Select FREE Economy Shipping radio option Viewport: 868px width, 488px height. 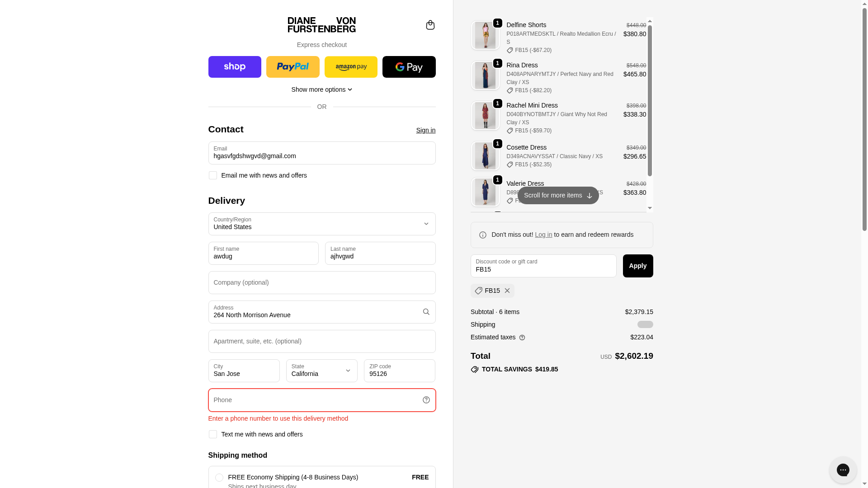pos(219,478)
